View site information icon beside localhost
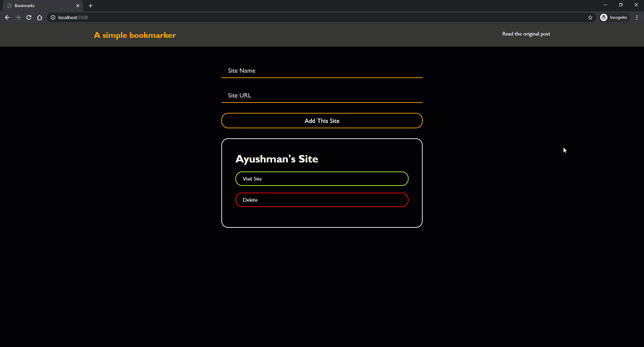The image size is (644, 347). [x=53, y=17]
